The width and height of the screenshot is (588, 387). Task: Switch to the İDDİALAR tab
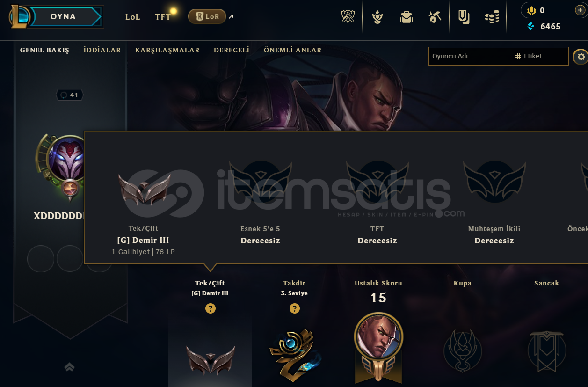[102, 50]
